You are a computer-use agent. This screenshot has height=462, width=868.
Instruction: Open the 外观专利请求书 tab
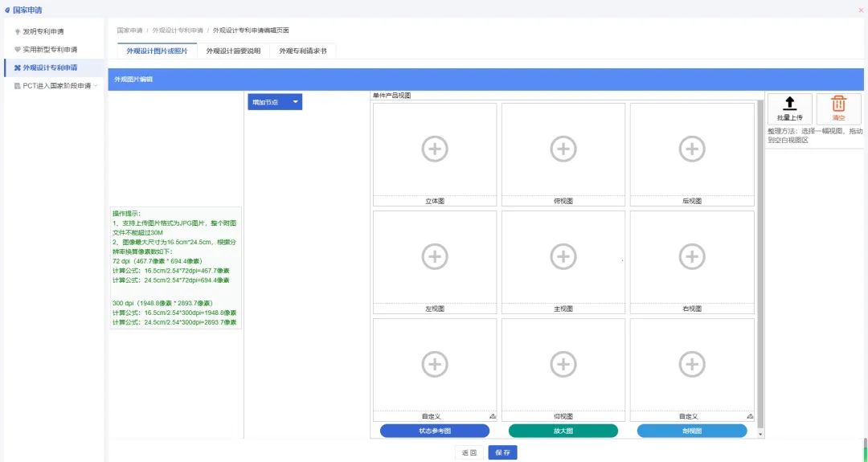click(x=303, y=51)
